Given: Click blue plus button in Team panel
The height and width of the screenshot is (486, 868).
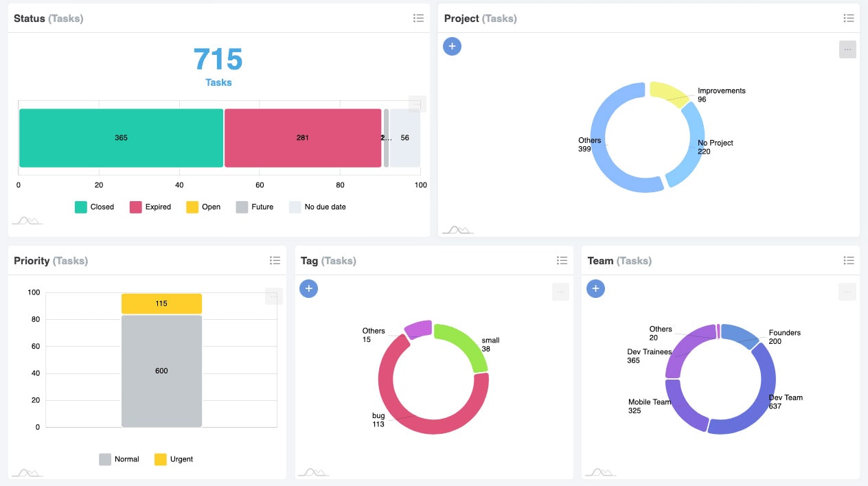Looking at the screenshot, I should (x=595, y=289).
